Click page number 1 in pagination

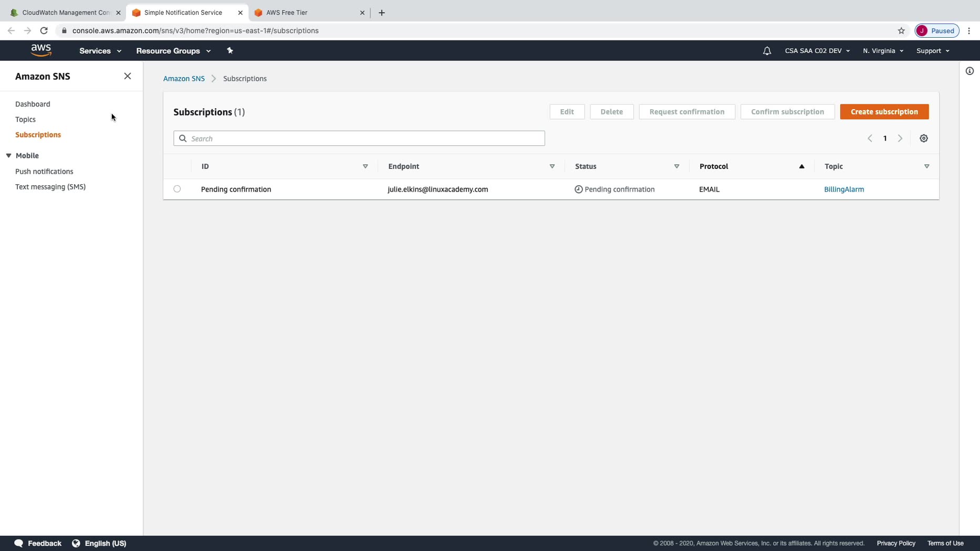[x=885, y=139]
